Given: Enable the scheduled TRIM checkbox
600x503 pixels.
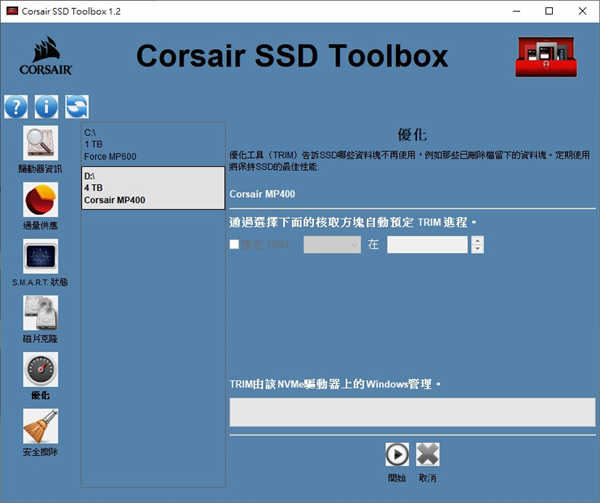Looking at the screenshot, I should 234,244.
